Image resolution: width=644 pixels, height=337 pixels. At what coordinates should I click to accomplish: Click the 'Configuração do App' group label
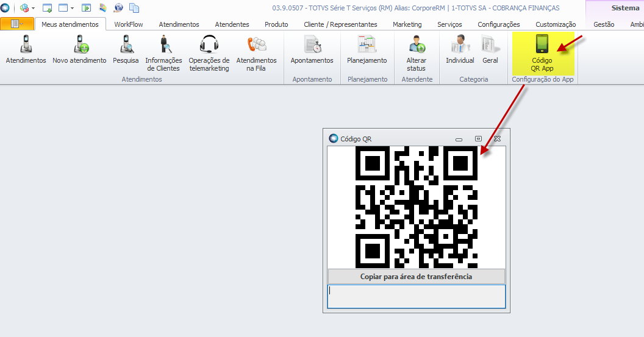click(543, 79)
